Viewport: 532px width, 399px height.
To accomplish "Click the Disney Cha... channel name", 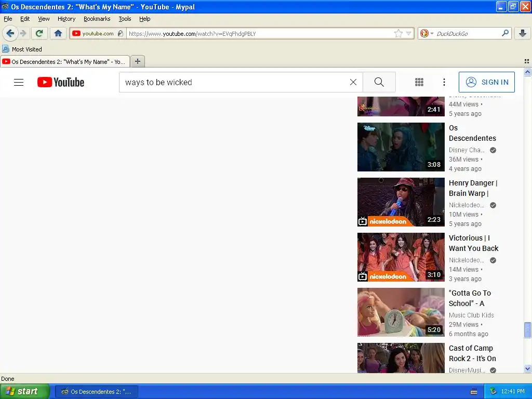I will (x=467, y=150).
